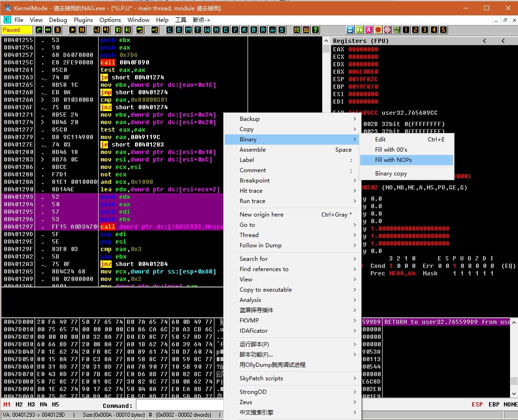
Task: Select Fill with 00's in the Binary submenu
Action: click(407, 150)
